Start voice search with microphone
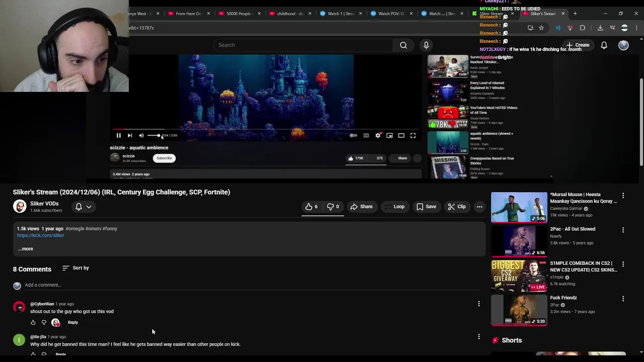The image size is (644, 362). (426, 45)
